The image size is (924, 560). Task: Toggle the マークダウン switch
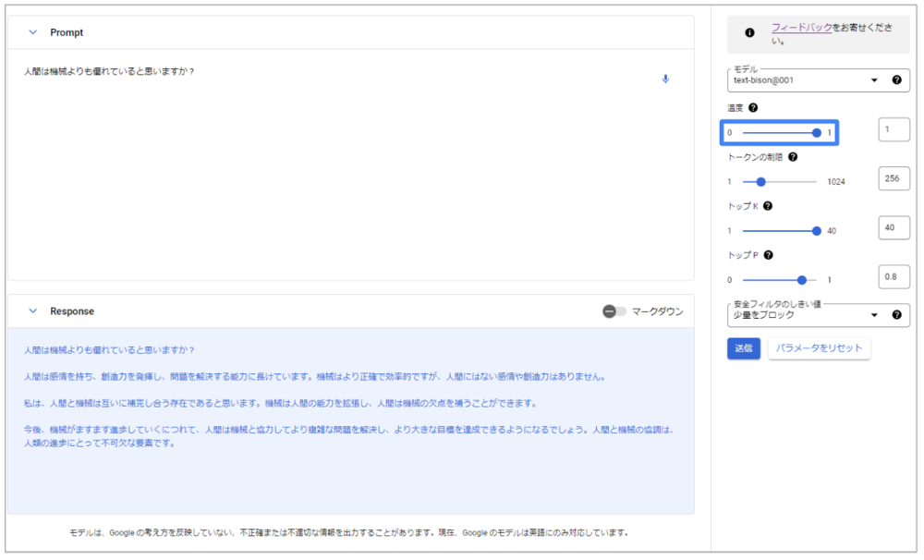pyautogui.click(x=614, y=311)
